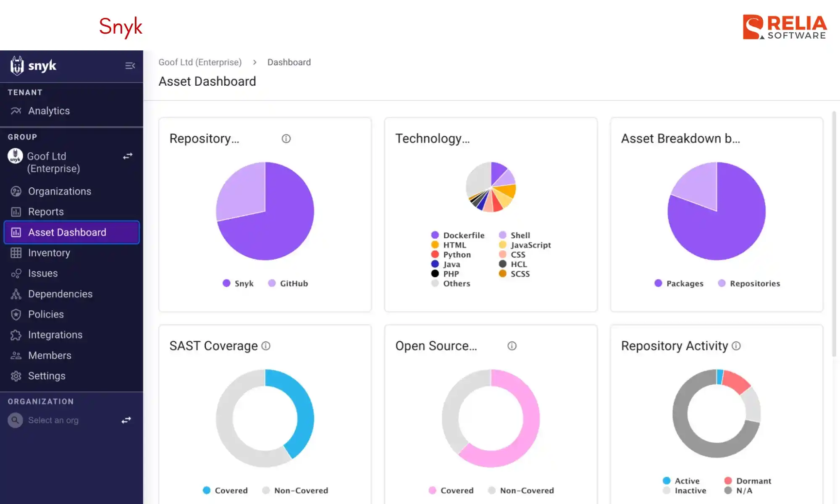Select the Issues sidebar icon

16,273
